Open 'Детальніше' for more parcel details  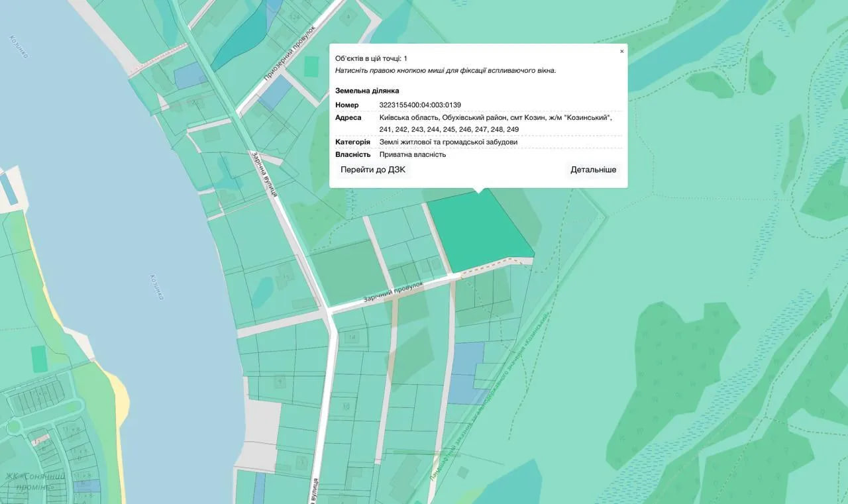pos(593,170)
